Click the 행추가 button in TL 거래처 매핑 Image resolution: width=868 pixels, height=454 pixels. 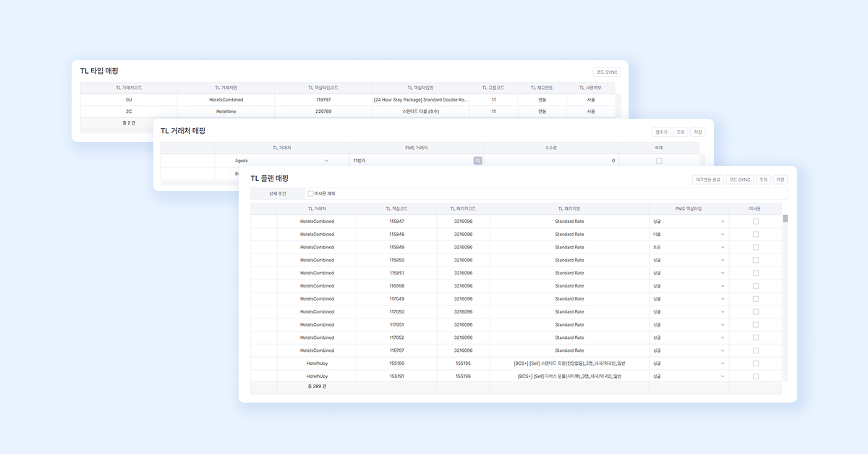[x=660, y=132]
